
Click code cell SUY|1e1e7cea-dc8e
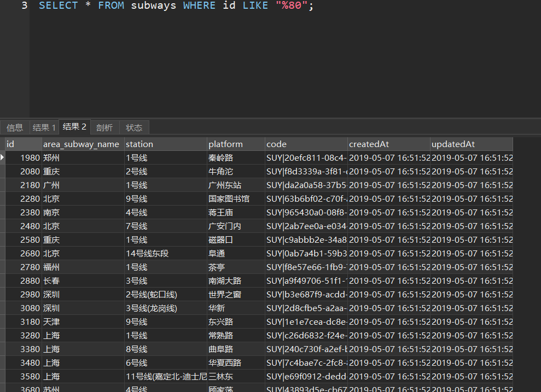[x=306, y=322]
